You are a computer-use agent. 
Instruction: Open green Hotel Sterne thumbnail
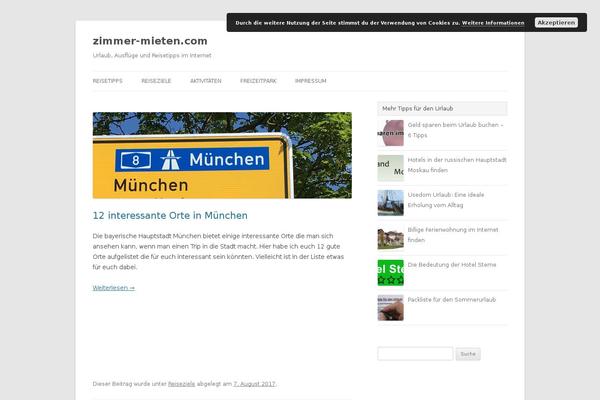pyautogui.click(x=391, y=273)
